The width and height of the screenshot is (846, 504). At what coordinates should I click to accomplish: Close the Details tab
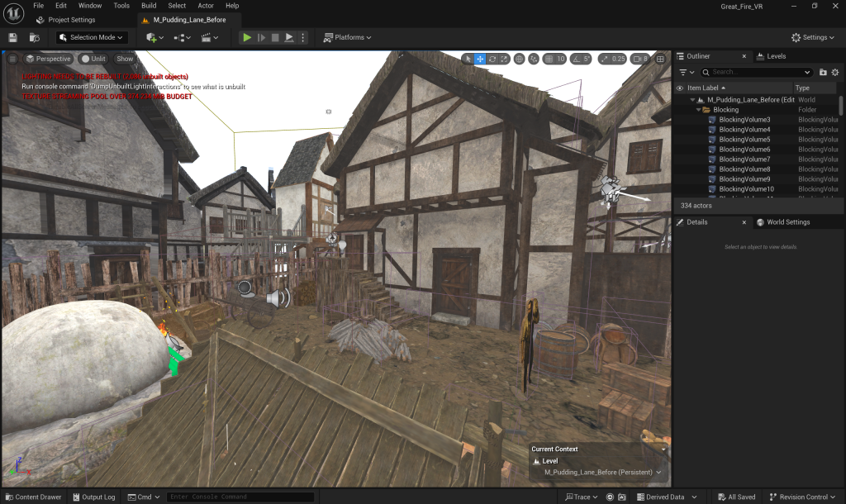(x=744, y=222)
